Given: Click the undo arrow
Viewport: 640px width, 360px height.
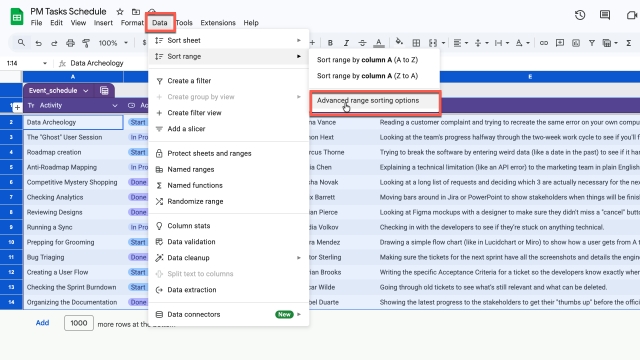Looking at the screenshot, I should [38, 43].
